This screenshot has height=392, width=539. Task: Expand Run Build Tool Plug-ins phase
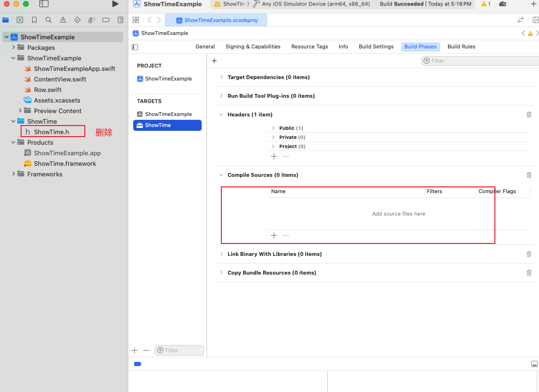(221, 95)
